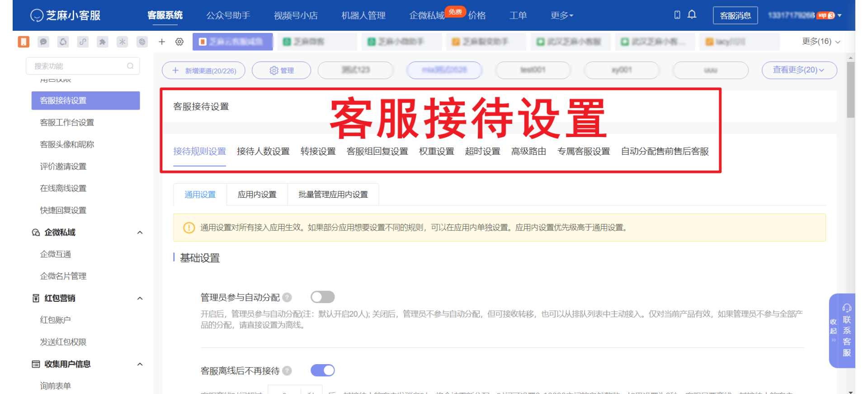Screen dimensions: 868x394
Task: Click the vertical scrollbar up arrow
Action: [851, 58]
